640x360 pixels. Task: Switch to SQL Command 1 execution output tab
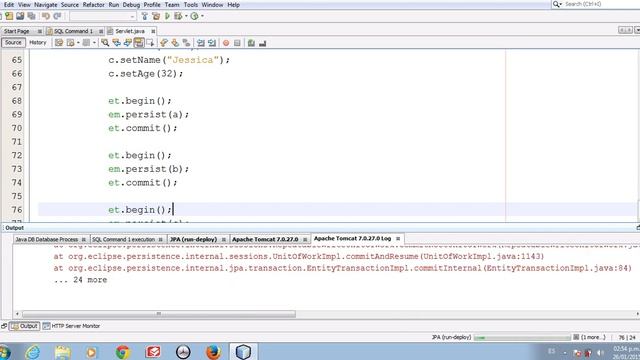124,239
